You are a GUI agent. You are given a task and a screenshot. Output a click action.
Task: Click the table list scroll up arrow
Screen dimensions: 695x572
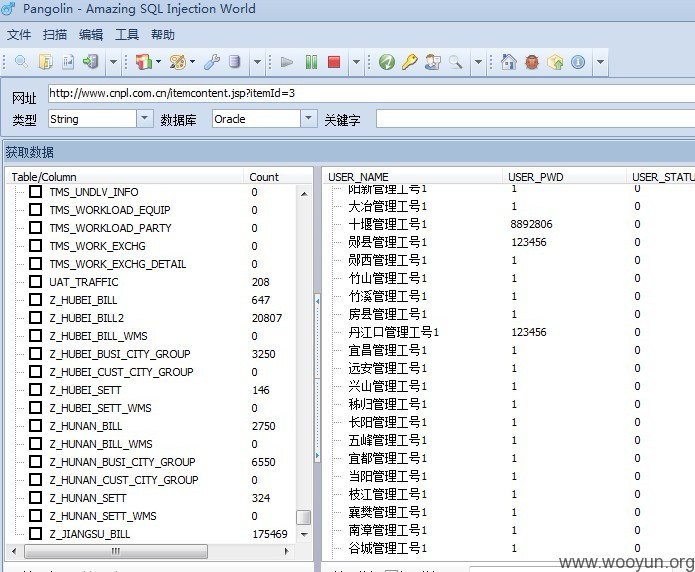[x=304, y=194]
